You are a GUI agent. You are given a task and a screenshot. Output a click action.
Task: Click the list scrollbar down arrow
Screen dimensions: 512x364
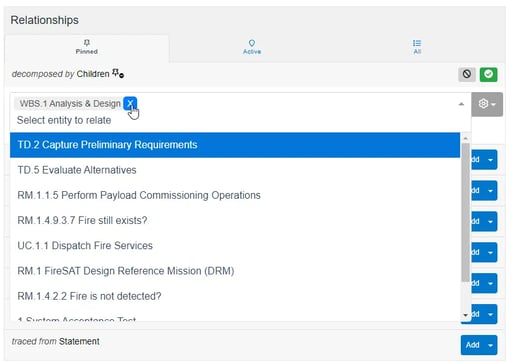click(465, 315)
